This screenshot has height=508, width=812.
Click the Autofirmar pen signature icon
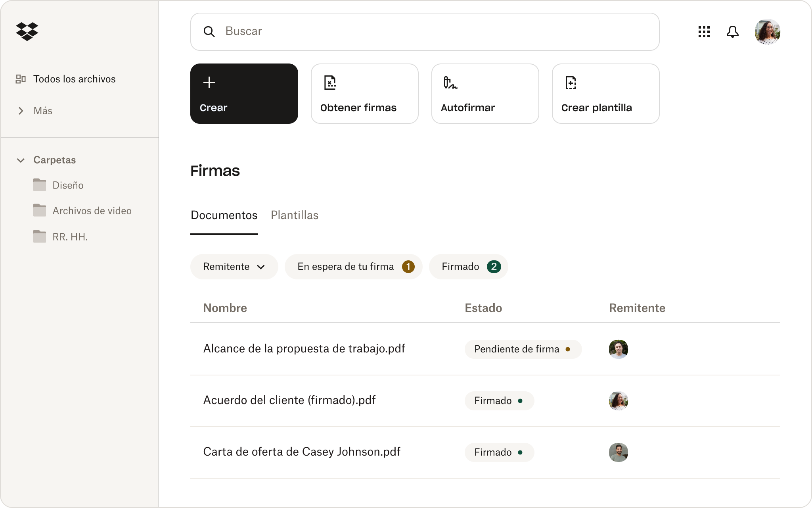pos(450,83)
